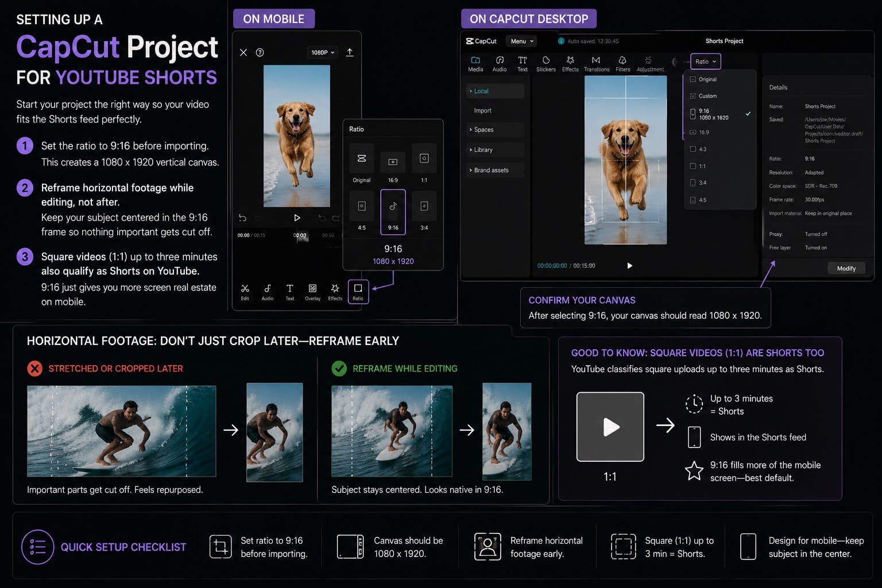Viewport: 882px width, 588px height.
Task: Open the Overlay tool on mobile
Action: (x=312, y=292)
